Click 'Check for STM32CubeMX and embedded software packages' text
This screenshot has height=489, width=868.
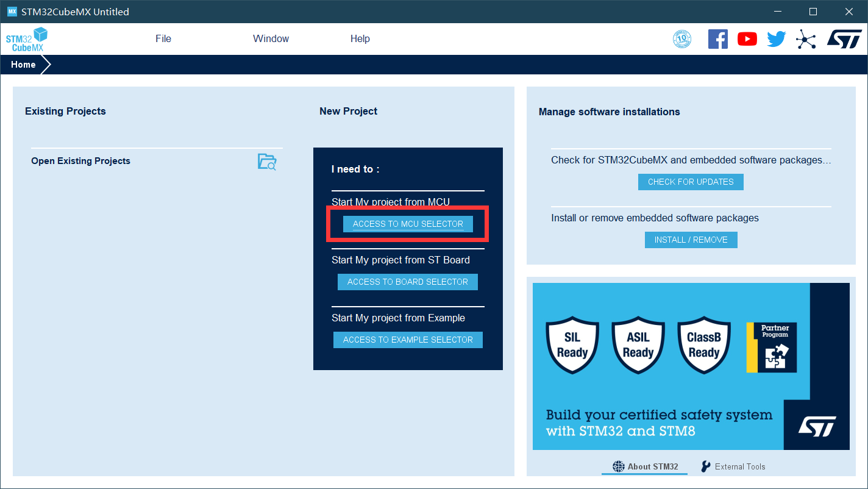click(691, 160)
